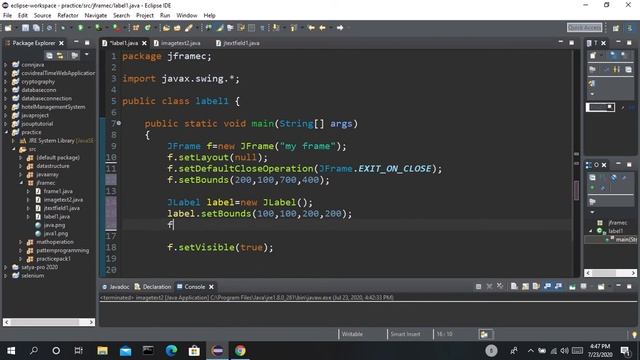Open the Project menu
640x360 pixels.
click(x=144, y=16)
